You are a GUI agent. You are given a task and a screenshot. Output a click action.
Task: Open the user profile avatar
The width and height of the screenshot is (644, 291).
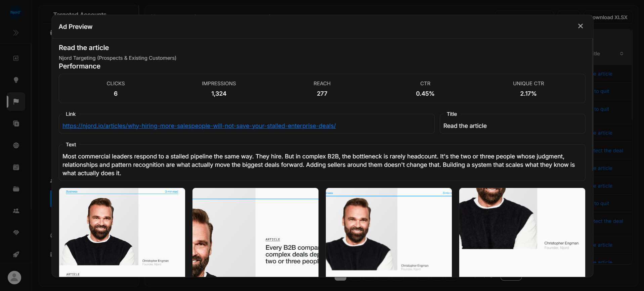(x=14, y=278)
